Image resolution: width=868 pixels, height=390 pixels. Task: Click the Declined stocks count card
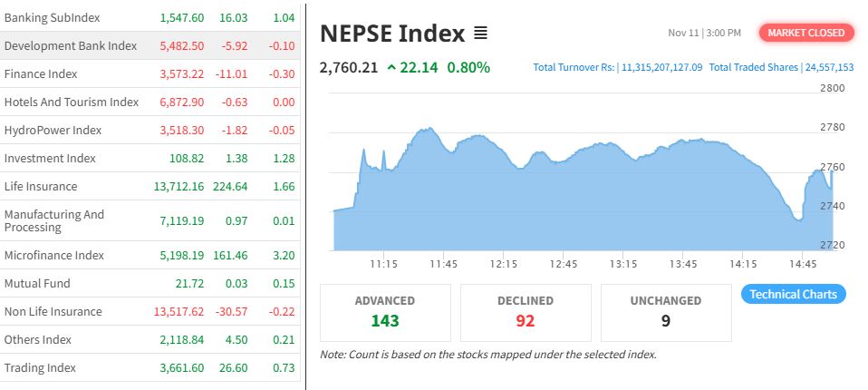(x=526, y=312)
